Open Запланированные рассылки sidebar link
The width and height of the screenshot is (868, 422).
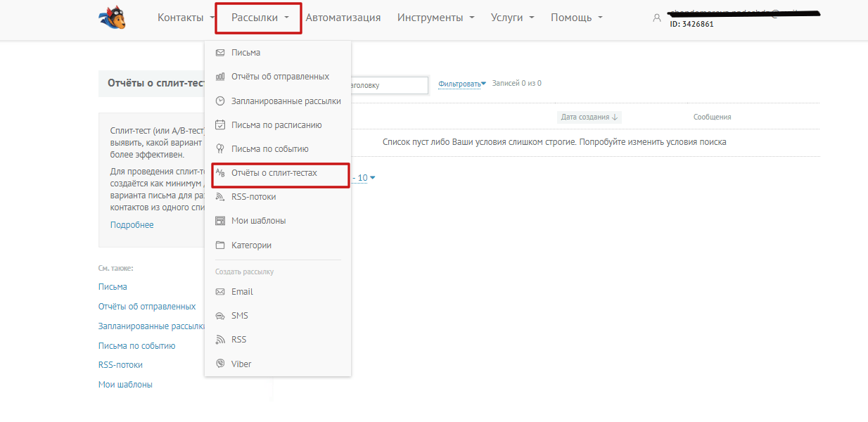151,326
